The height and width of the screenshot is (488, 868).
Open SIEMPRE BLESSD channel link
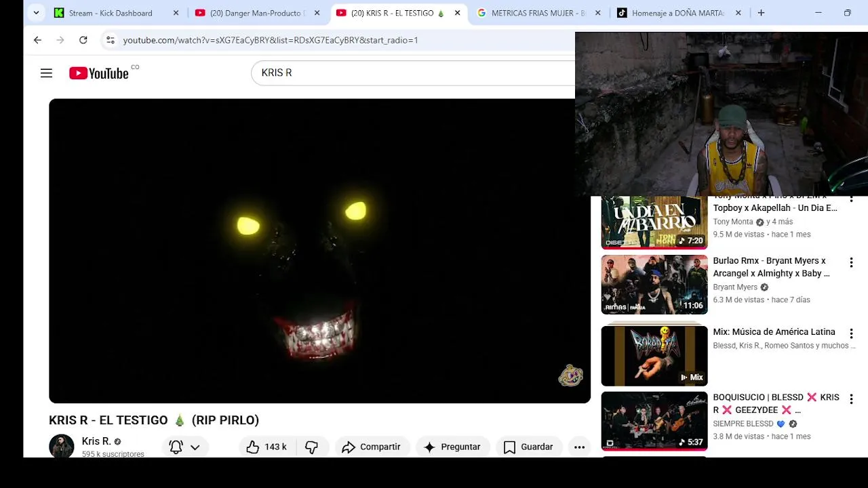pyautogui.click(x=743, y=424)
